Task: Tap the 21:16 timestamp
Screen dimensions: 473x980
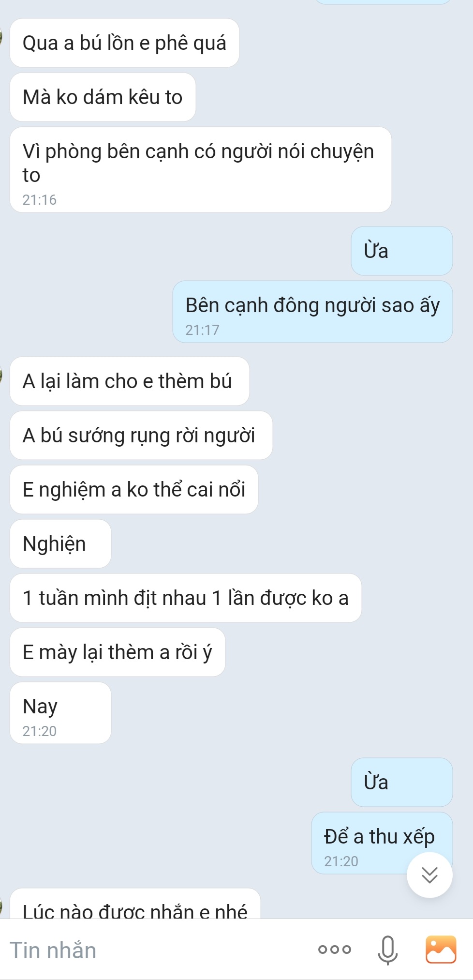Action: tap(40, 200)
